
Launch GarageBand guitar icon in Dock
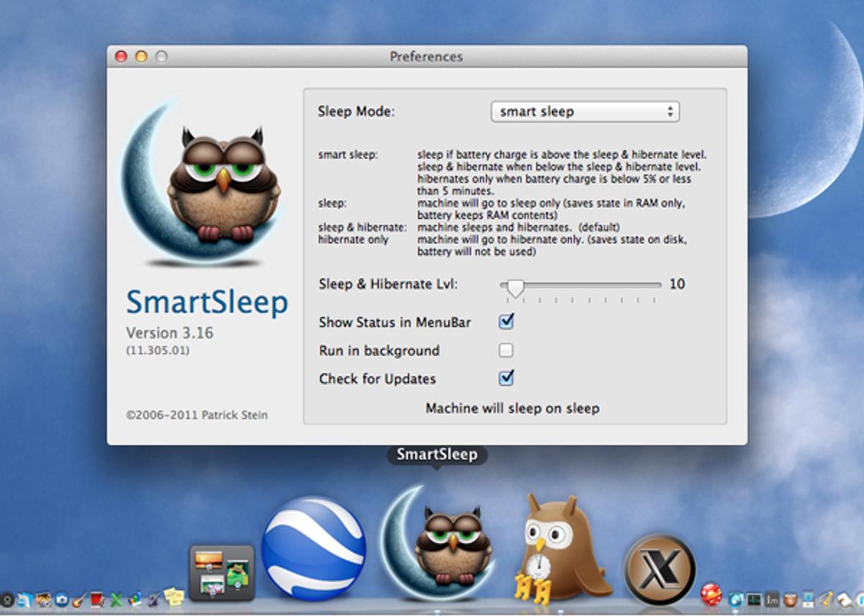point(79,599)
